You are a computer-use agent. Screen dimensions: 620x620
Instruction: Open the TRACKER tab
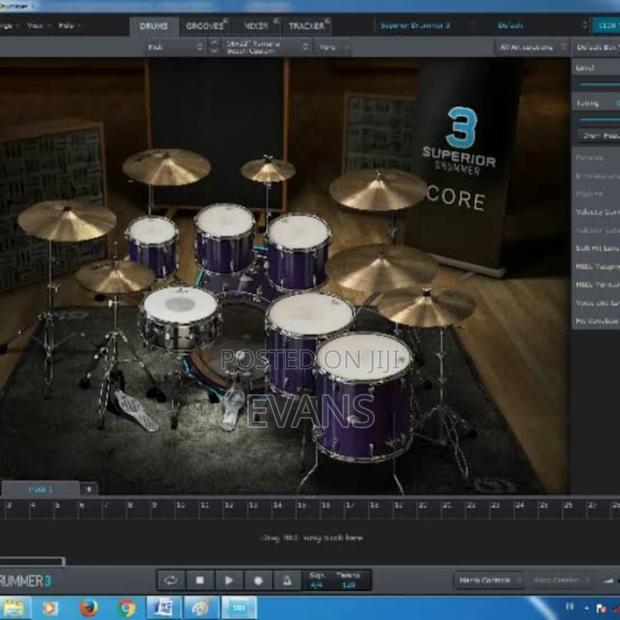tap(307, 26)
